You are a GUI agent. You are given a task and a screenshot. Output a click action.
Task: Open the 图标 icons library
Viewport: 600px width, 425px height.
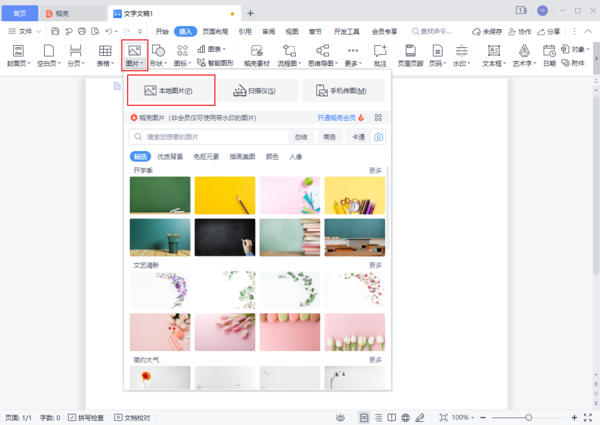coord(182,55)
